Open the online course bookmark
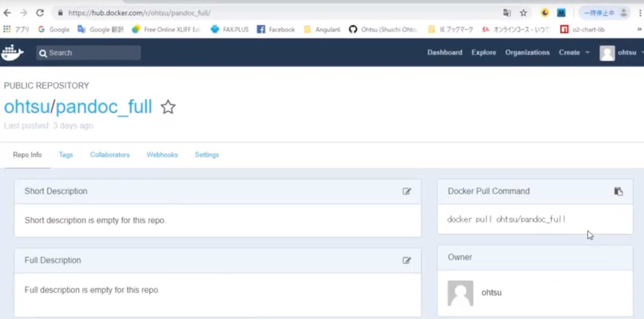 point(515,29)
